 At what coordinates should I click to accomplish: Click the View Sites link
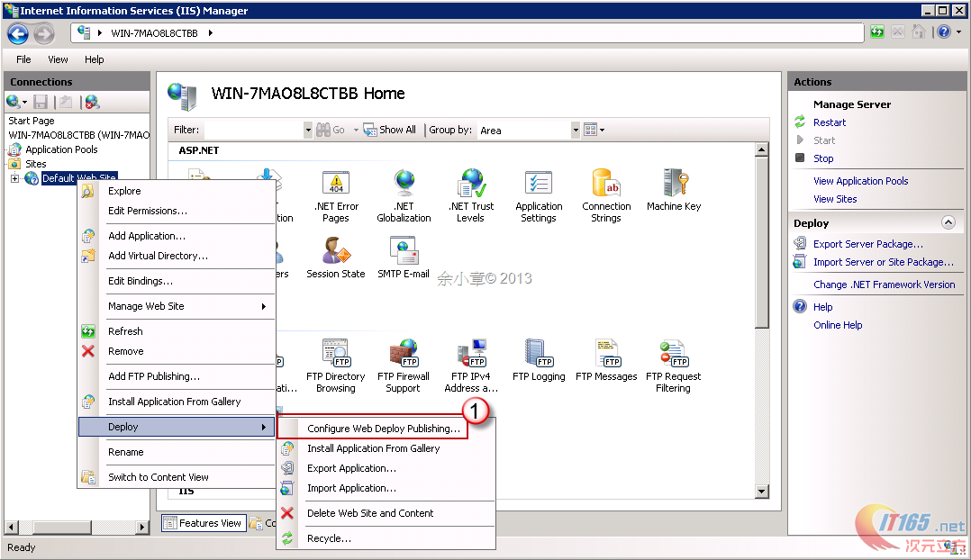tap(835, 199)
